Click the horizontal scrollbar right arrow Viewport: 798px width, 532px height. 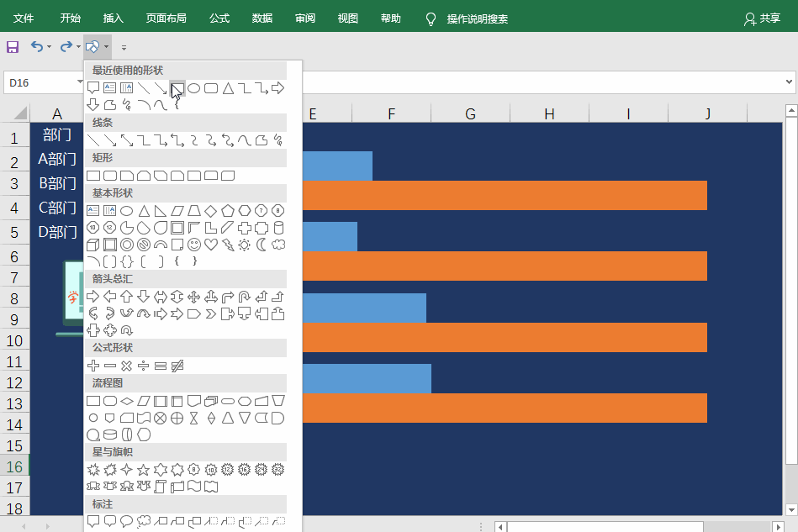(x=778, y=527)
